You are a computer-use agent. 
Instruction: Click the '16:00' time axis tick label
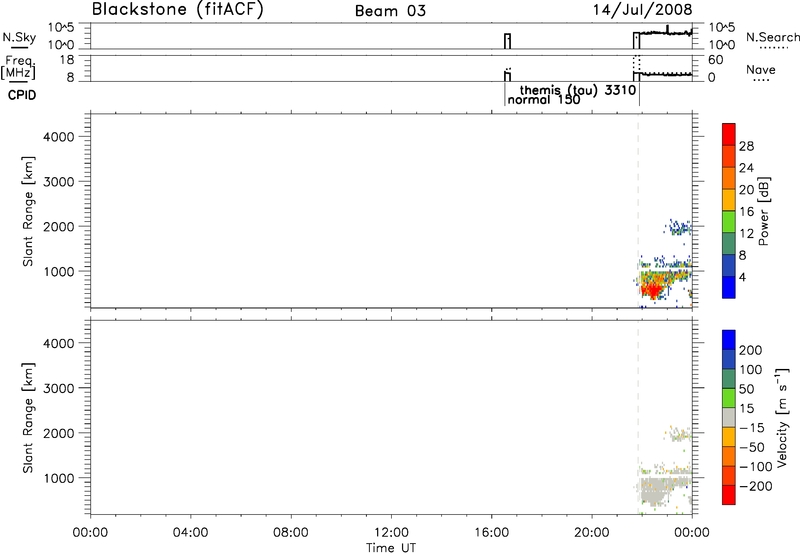[491, 533]
